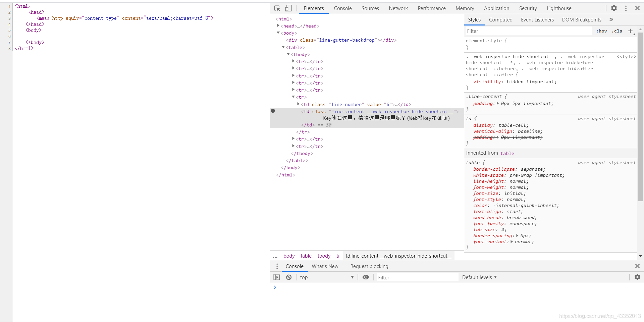Collapse the tbody element node
Image resolution: width=644 pixels, height=322 pixels.
click(x=288, y=54)
